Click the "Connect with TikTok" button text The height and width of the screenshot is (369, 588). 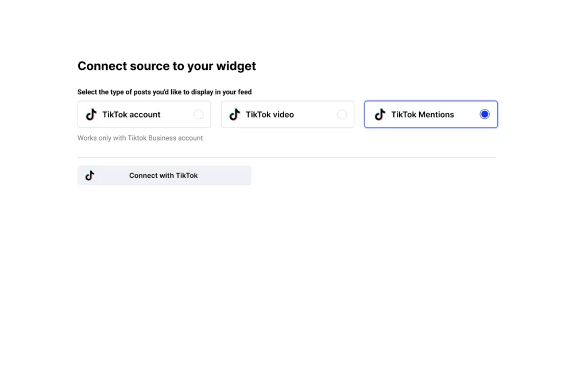pos(164,176)
